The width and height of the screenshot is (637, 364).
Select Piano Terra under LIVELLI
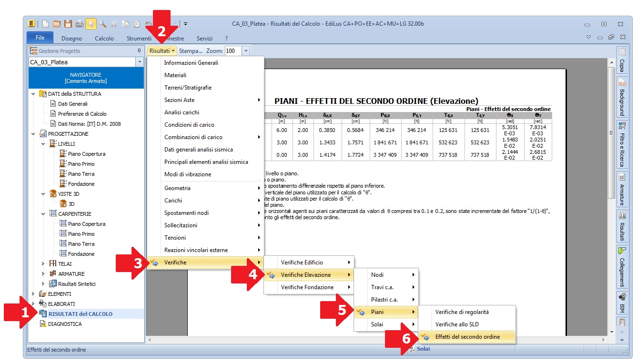[81, 174]
